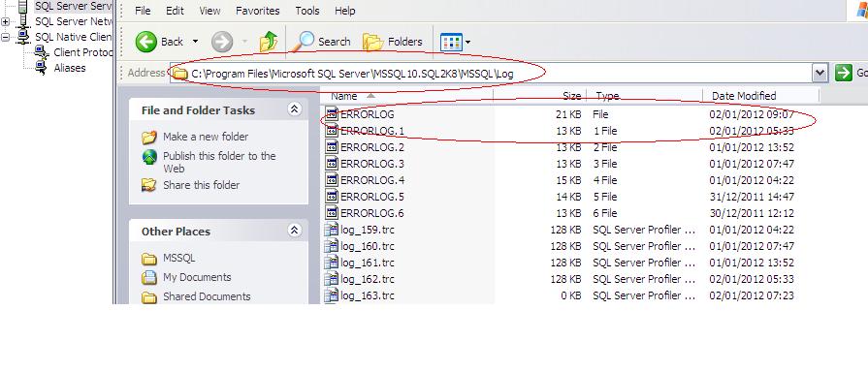Click the Aliases tree node icon
Viewport: 868px width, 372px height.
coord(42,68)
